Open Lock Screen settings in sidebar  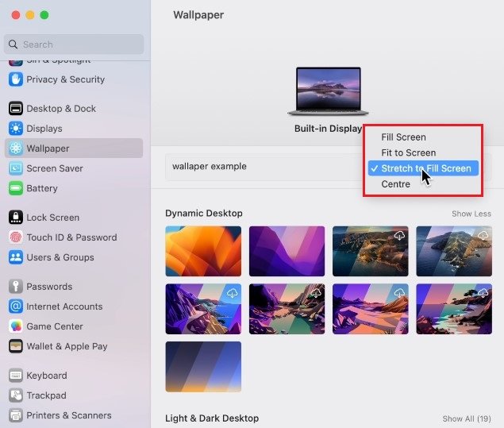click(52, 218)
